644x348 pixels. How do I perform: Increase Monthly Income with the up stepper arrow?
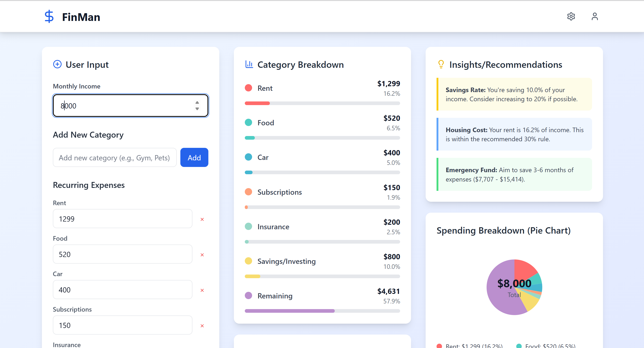pyautogui.click(x=197, y=103)
